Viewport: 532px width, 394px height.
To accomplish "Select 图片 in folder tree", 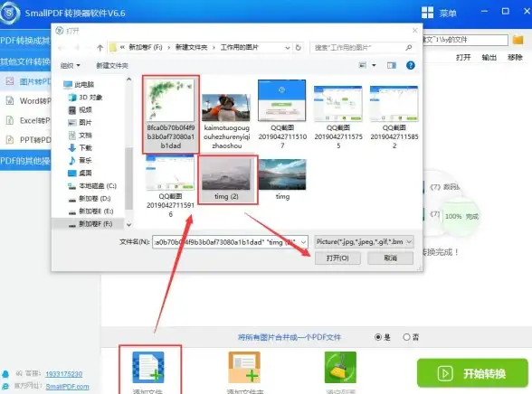I will click(81, 123).
